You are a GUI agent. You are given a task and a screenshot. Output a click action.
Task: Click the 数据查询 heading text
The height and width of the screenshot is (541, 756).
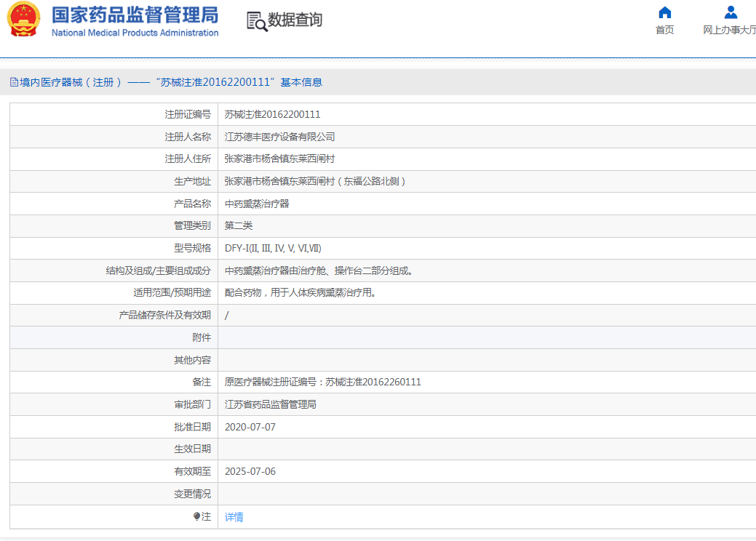[x=295, y=20]
